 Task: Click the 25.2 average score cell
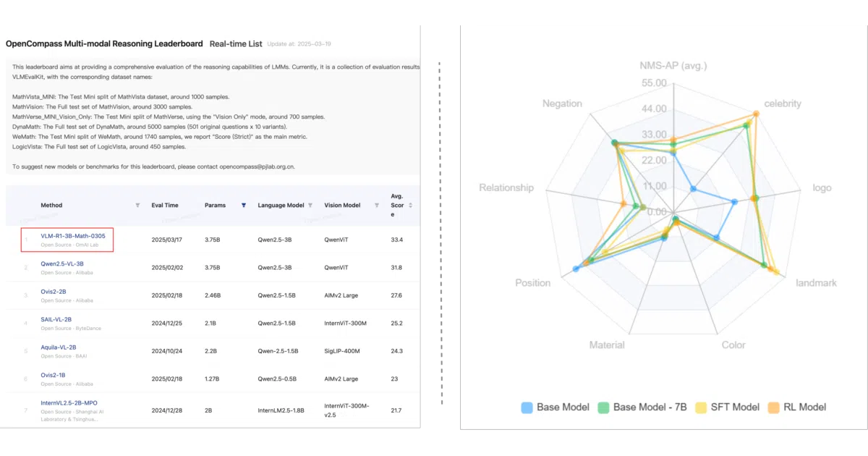click(x=396, y=323)
